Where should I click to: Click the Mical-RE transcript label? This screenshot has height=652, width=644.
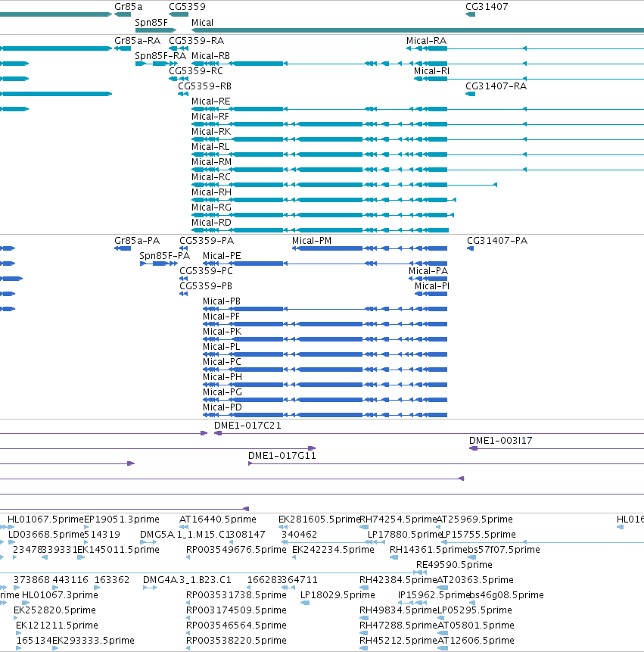tap(210, 101)
